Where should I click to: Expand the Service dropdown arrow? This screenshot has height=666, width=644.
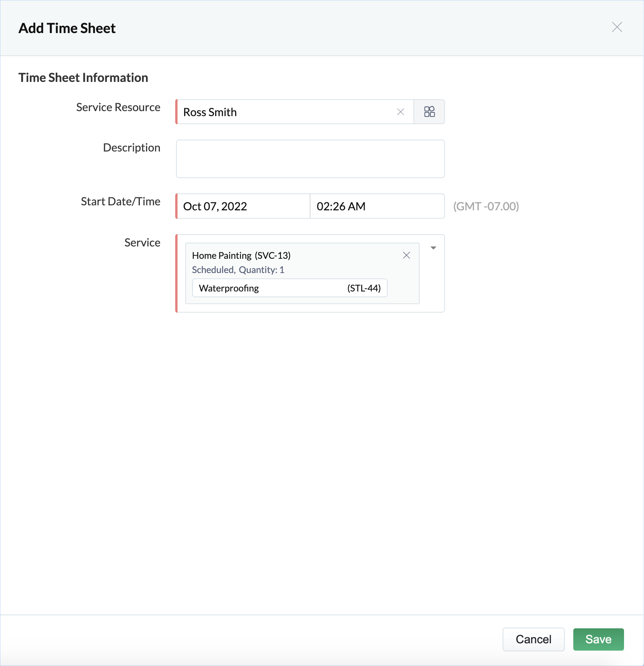tap(433, 248)
